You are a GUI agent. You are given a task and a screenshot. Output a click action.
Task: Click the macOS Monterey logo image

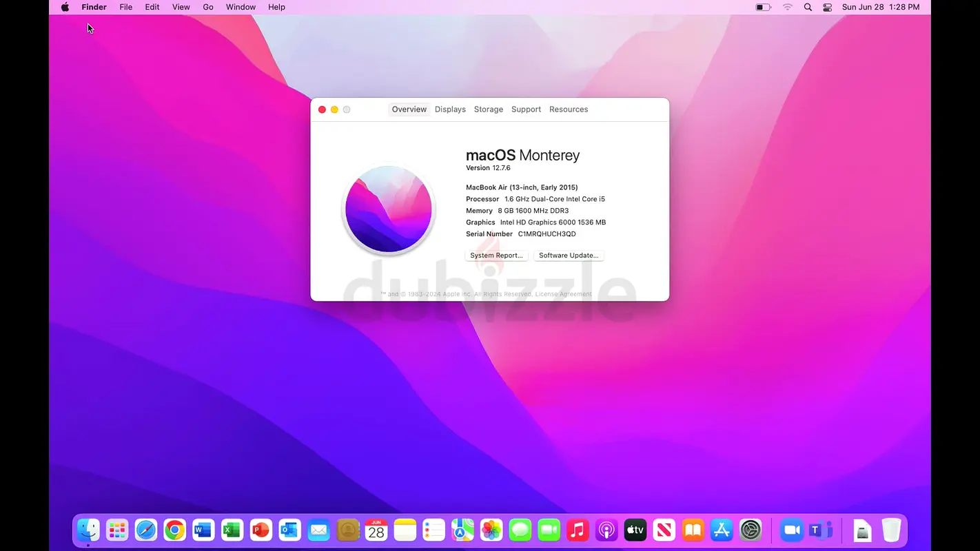coord(389,209)
